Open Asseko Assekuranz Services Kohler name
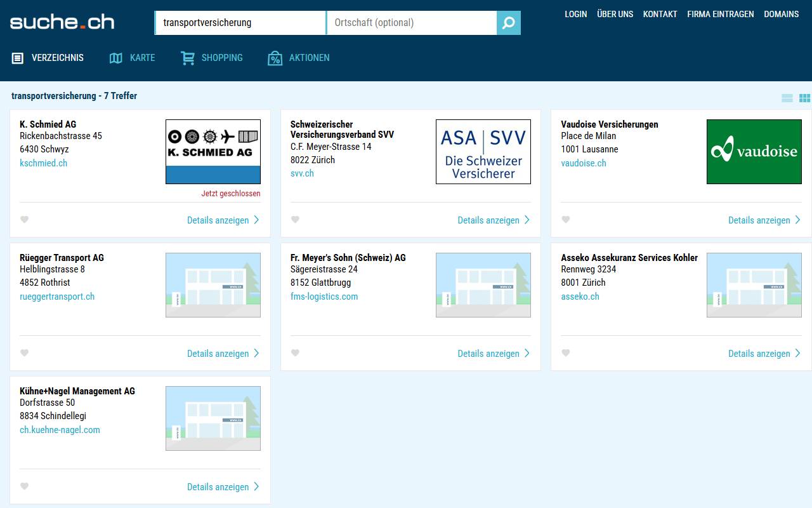Image resolution: width=812 pixels, height=508 pixels. pos(629,258)
